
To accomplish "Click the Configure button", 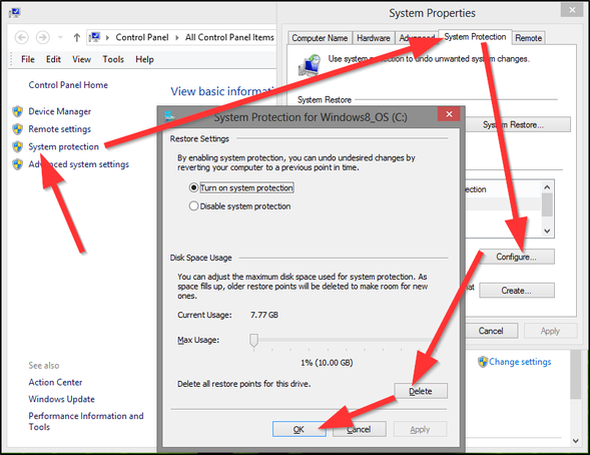I will [516, 257].
